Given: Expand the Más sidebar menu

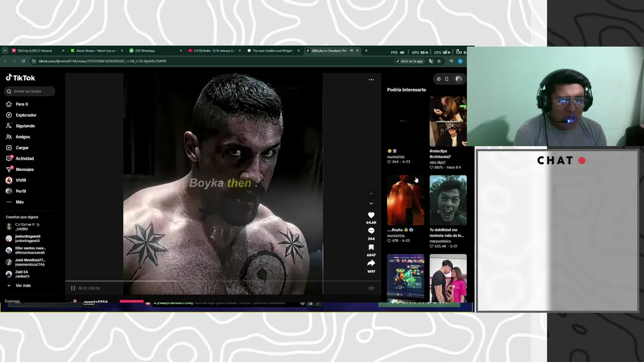Looking at the screenshot, I should tap(15, 202).
